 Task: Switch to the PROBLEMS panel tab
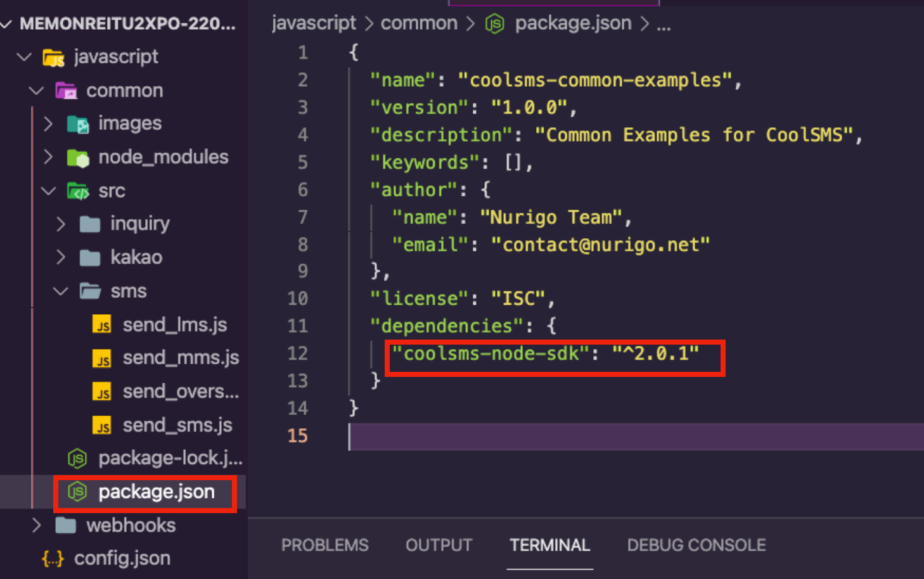point(325,545)
